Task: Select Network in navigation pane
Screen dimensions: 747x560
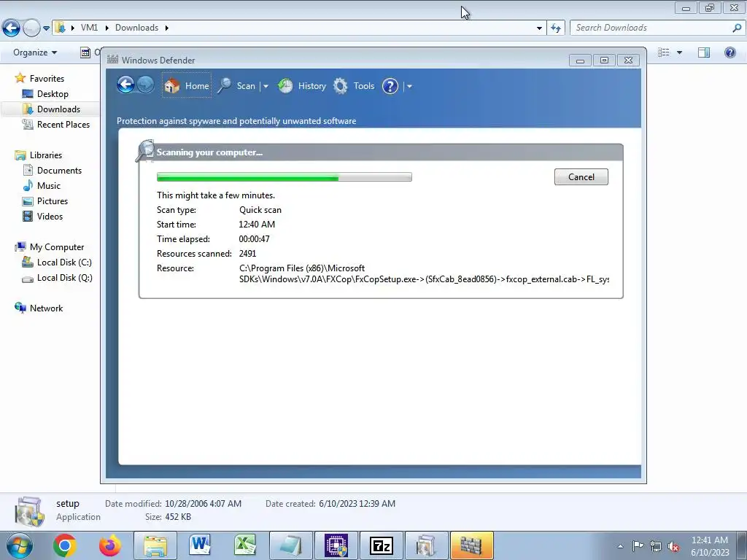Action: pyautogui.click(x=46, y=308)
